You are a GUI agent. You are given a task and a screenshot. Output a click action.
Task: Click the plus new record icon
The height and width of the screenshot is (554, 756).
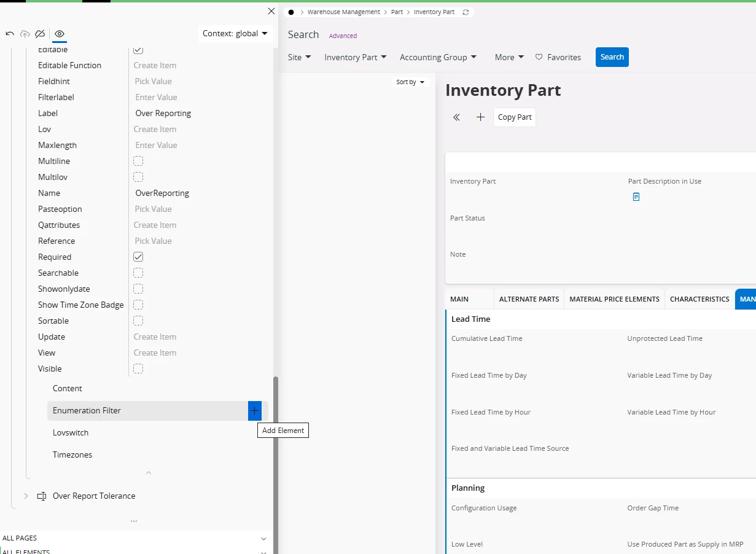[x=481, y=117]
